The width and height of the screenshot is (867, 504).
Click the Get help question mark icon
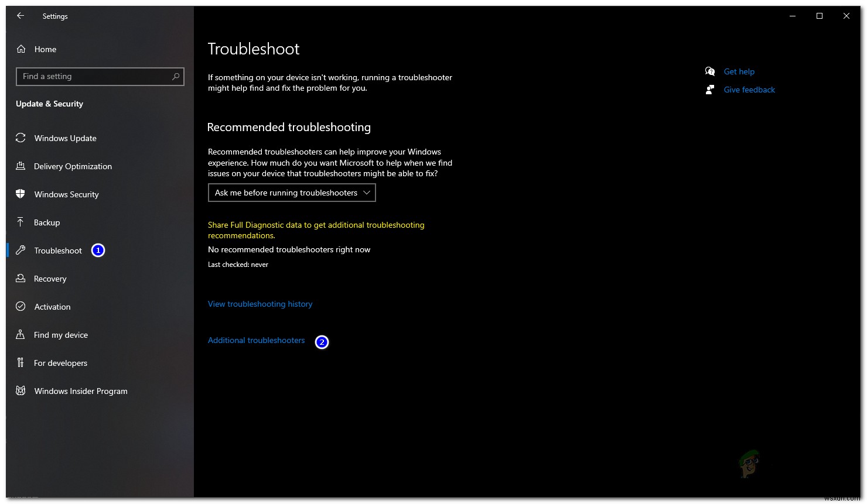click(710, 71)
